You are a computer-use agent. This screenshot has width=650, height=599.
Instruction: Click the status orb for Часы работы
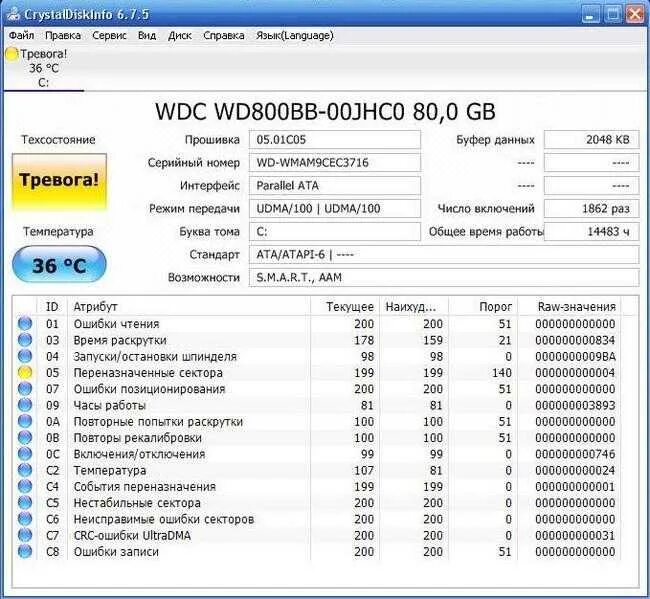[25, 405]
